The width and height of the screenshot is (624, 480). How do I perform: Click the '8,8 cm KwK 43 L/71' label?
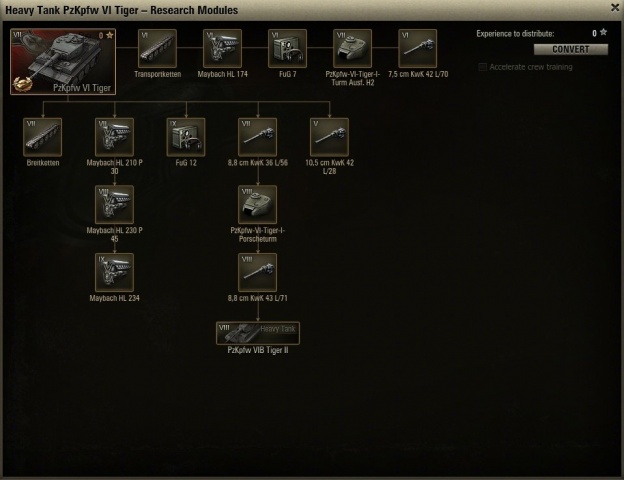point(257,298)
